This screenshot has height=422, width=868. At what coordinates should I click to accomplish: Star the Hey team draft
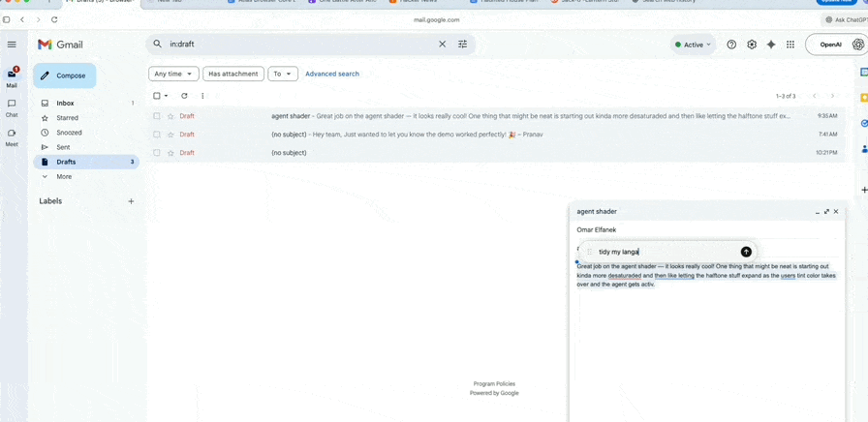pos(170,135)
